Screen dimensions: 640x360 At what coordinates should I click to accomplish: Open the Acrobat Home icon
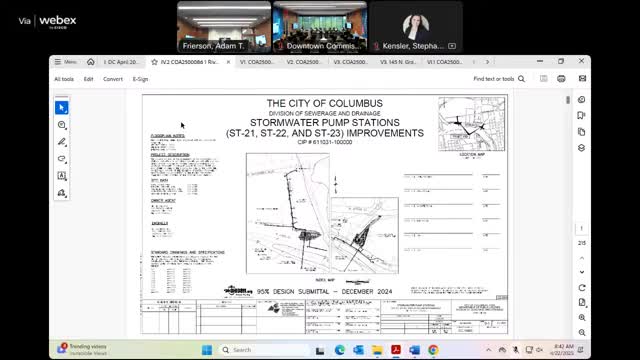[x=91, y=62]
